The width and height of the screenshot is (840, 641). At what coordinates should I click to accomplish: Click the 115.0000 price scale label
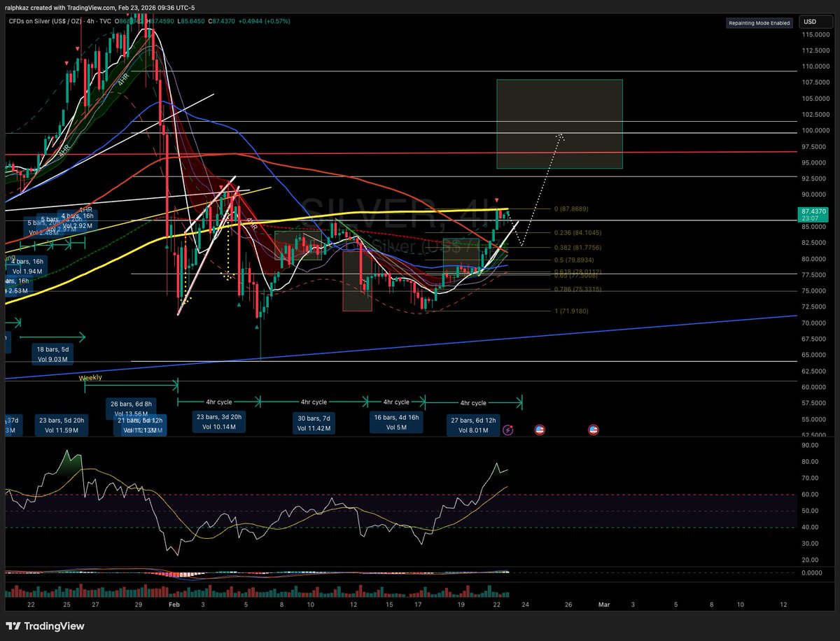[814, 34]
